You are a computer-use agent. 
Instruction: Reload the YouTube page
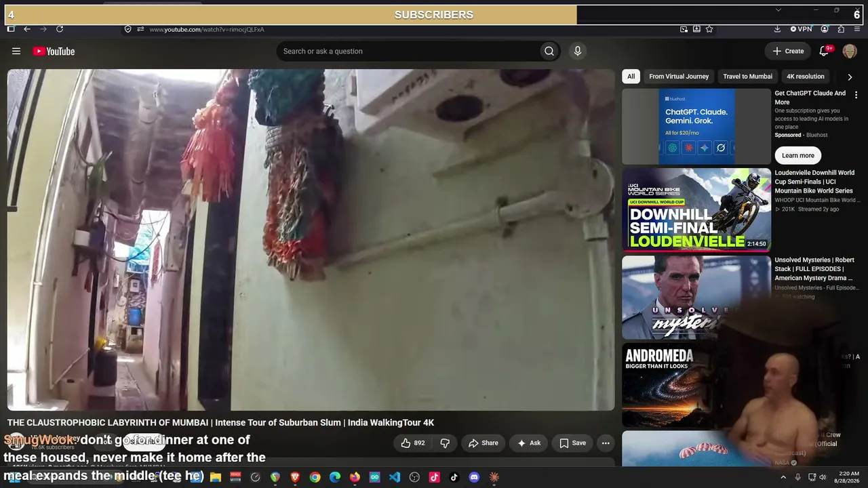[60, 29]
